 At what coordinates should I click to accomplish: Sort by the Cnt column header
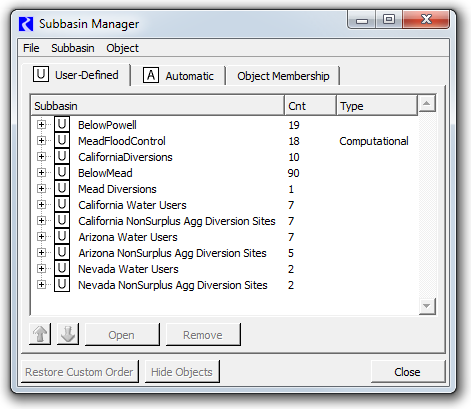[x=310, y=106]
